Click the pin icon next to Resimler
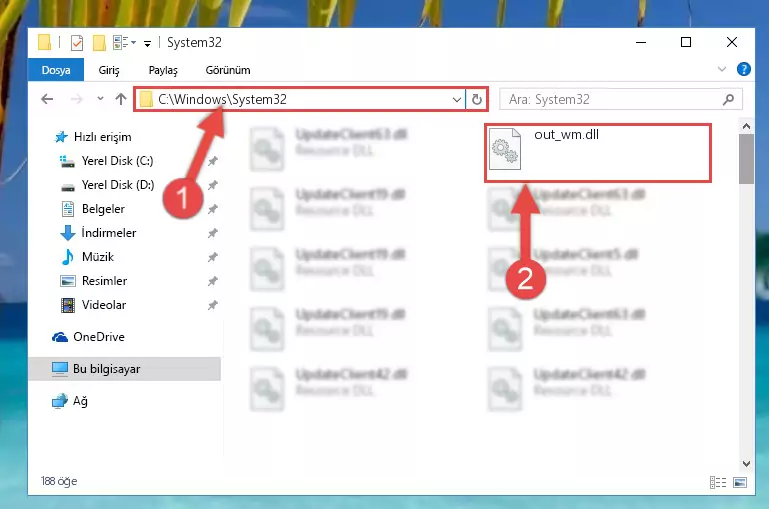Screen dimensions: 769x509 pos(212,281)
